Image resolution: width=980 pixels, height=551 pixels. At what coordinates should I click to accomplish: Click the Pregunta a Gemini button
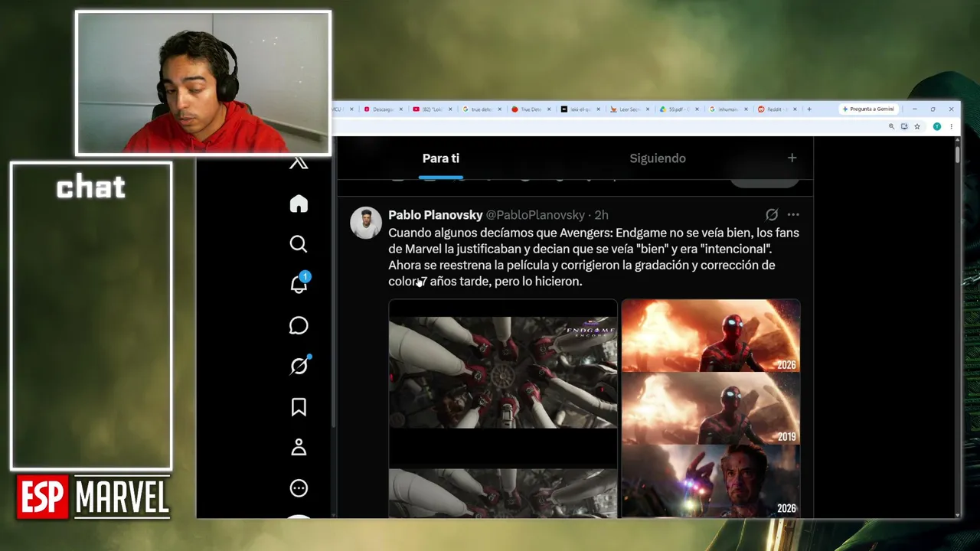(x=869, y=109)
